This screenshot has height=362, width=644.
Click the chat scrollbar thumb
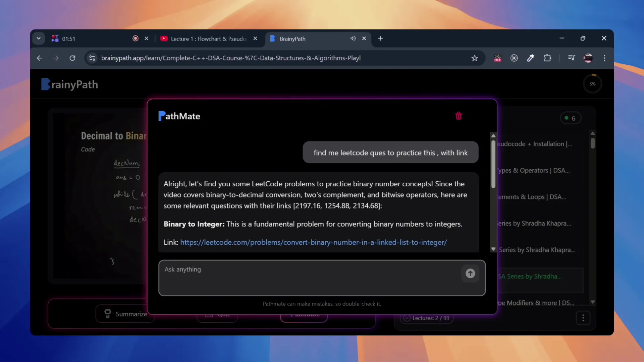coord(493,164)
